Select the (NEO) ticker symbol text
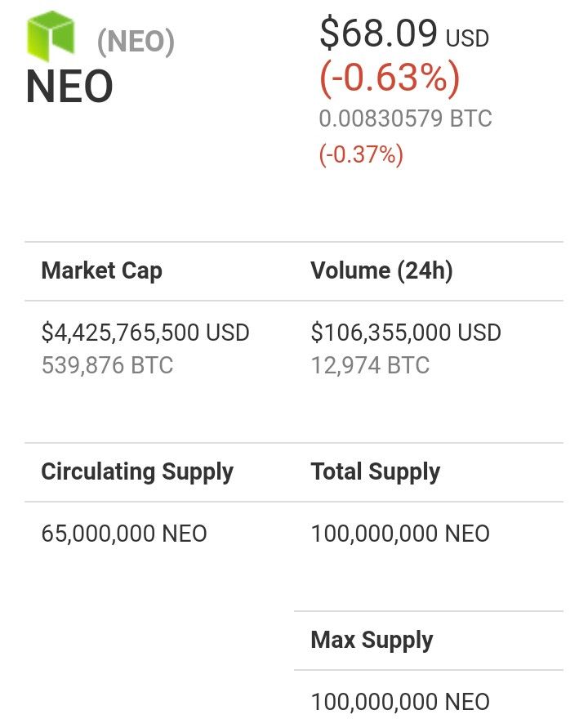Viewport: 588px width, 728px height. [136, 42]
